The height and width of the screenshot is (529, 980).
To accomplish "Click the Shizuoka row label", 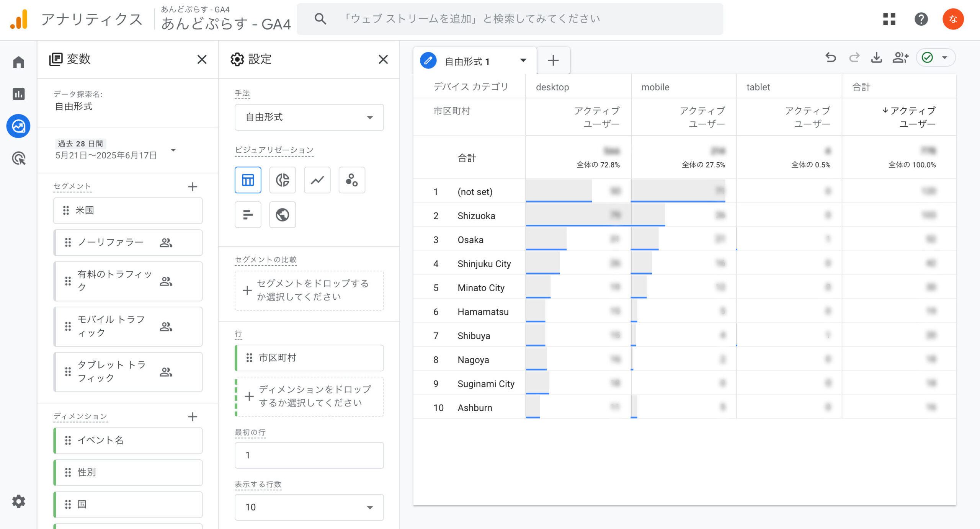I will pyautogui.click(x=476, y=216).
